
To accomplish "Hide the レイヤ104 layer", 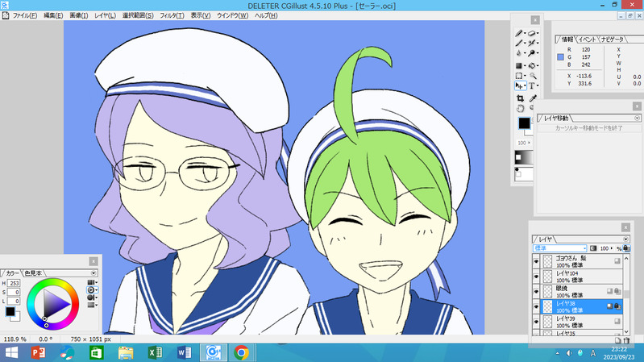I will (536, 277).
